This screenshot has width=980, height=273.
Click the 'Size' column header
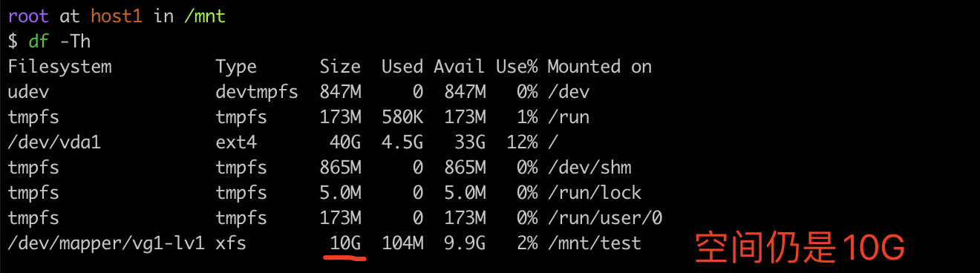click(340, 67)
